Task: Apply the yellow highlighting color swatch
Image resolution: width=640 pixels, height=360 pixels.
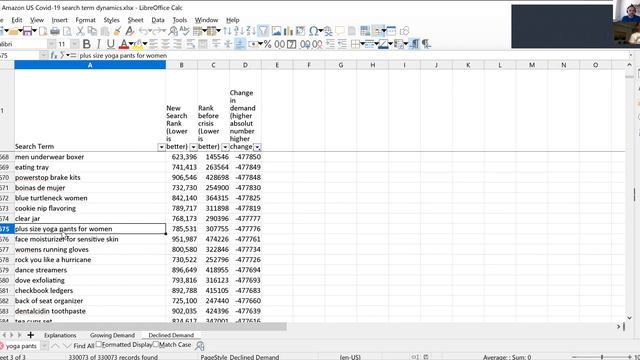Action: tap(138, 44)
